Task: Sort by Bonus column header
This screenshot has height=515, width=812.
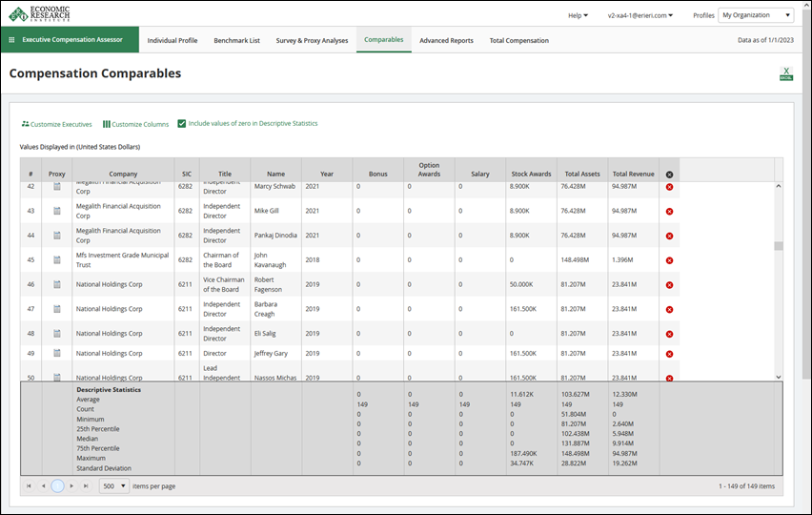Action: pos(378,175)
